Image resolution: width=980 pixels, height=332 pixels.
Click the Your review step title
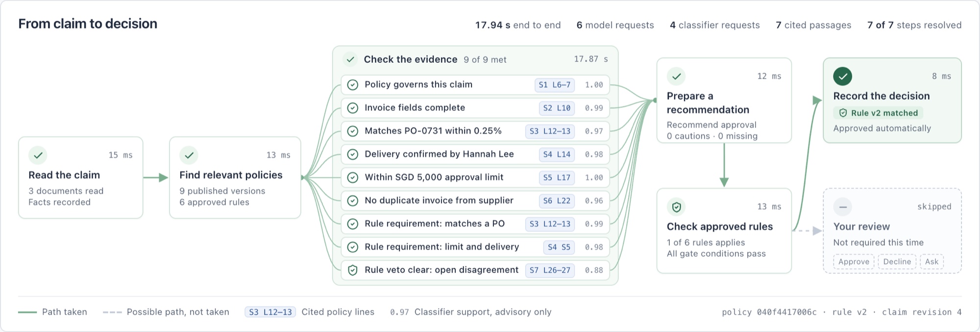click(861, 227)
